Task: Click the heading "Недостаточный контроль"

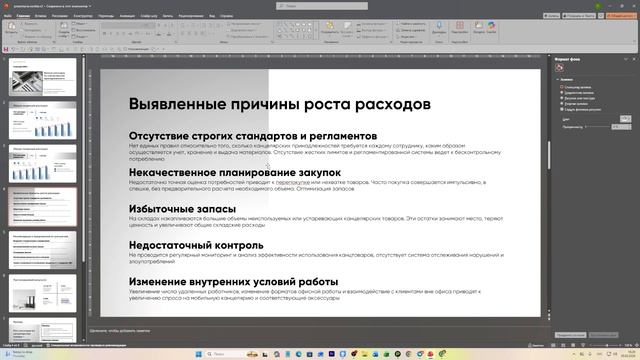Action: pos(196,245)
